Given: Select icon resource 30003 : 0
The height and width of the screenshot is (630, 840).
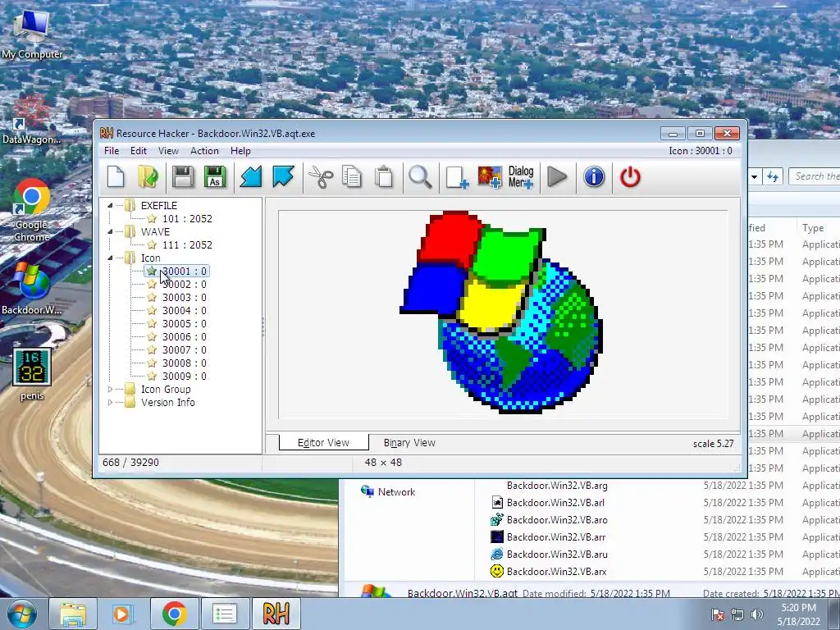Looking at the screenshot, I should pos(185,297).
